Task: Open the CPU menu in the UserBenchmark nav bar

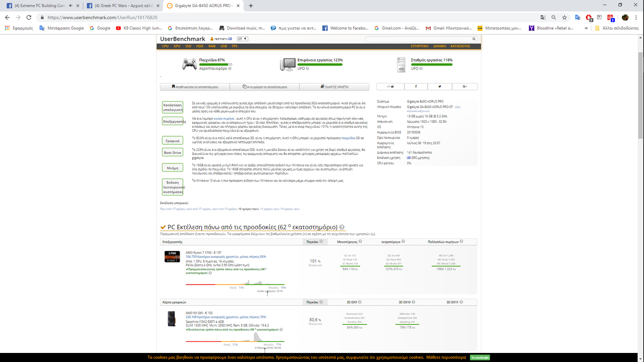Action: click(x=165, y=46)
